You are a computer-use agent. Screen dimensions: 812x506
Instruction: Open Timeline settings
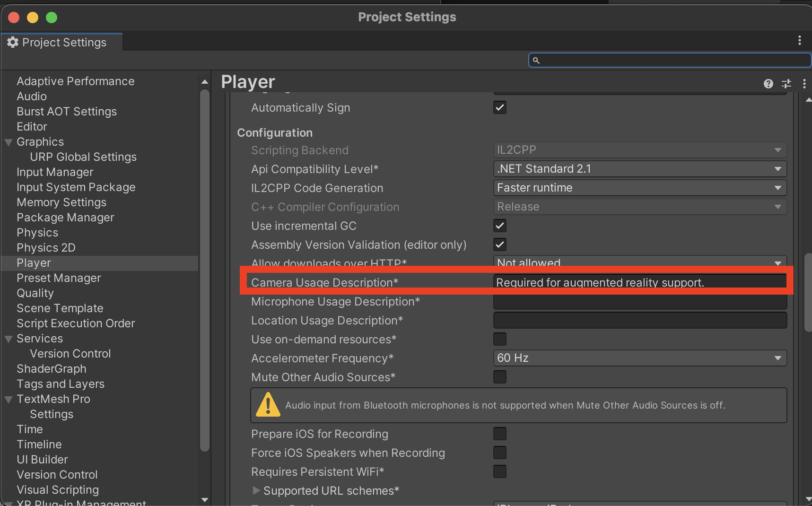(39, 445)
